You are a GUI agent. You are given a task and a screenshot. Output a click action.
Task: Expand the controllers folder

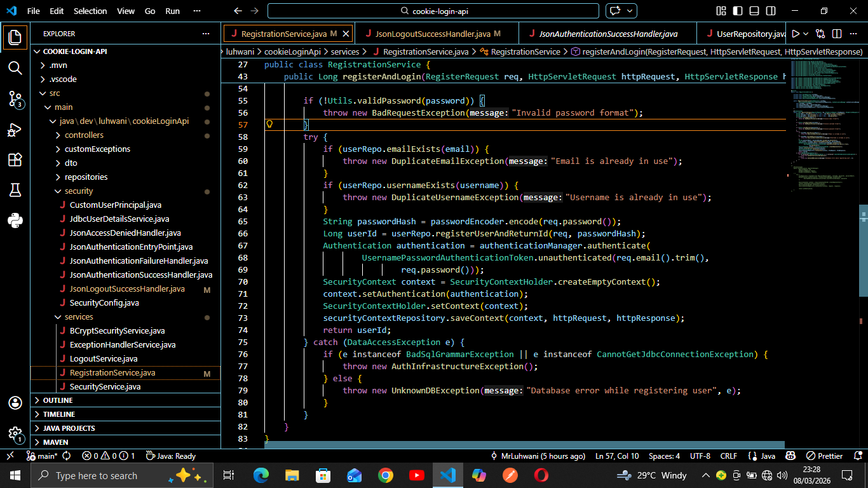pyautogui.click(x=84, y=135)
